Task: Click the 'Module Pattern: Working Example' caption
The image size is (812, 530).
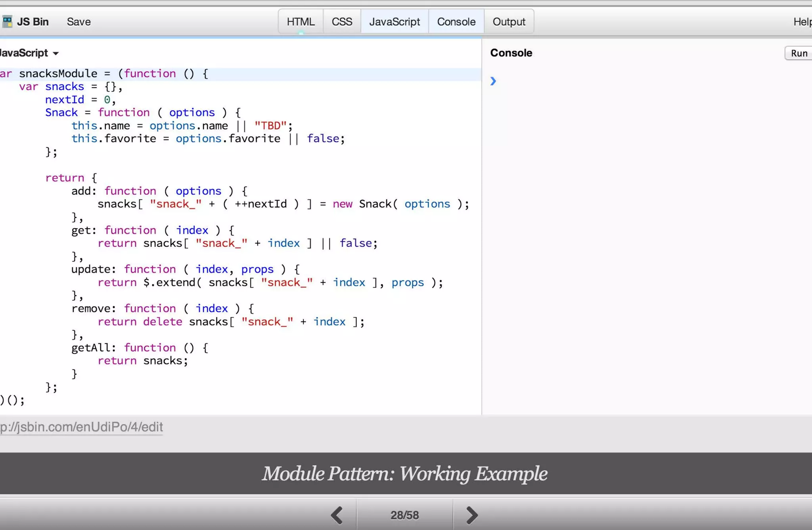Action: [404, 474]
